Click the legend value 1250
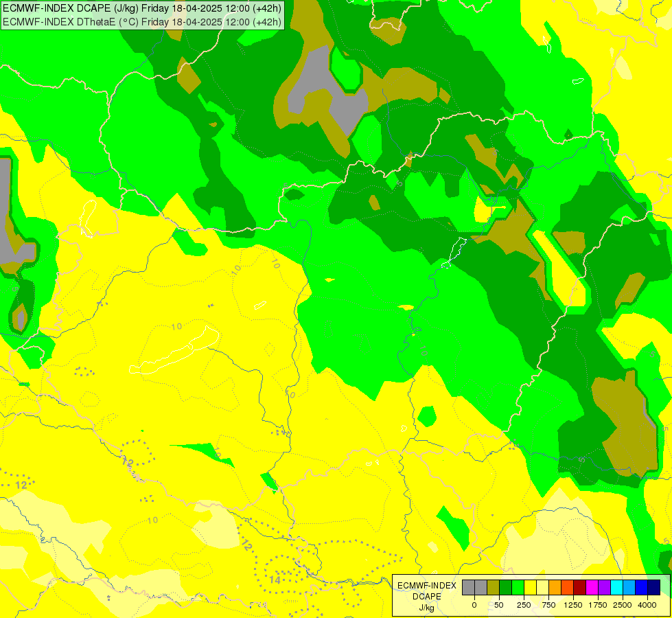The width and height of the screenshot is (672, 618). tap(573, 605)
